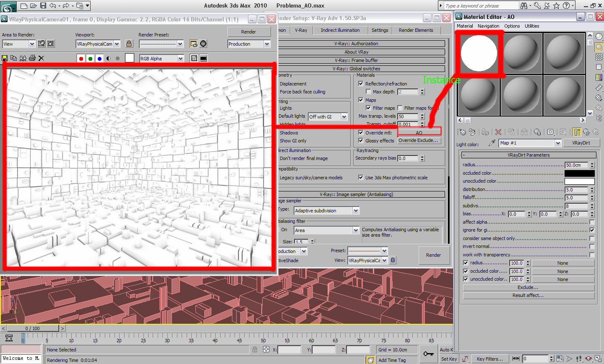Reset map with the red X icon

tap(498, 132)
